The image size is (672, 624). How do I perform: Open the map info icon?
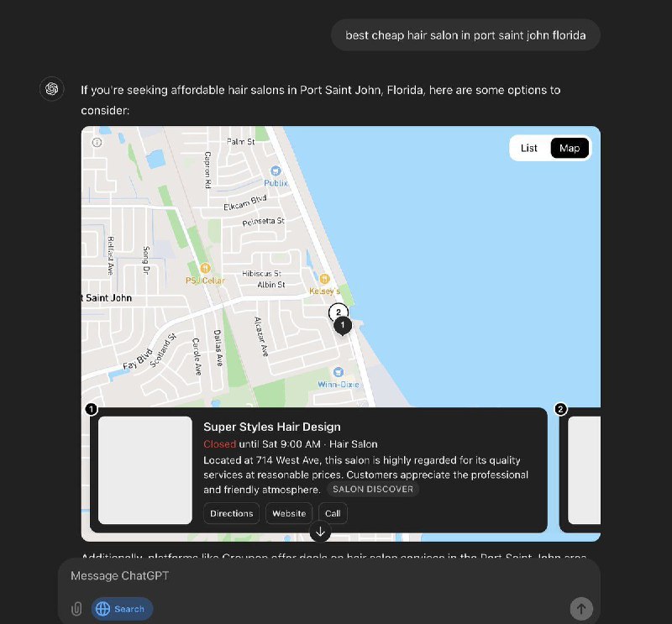(95, 142)
